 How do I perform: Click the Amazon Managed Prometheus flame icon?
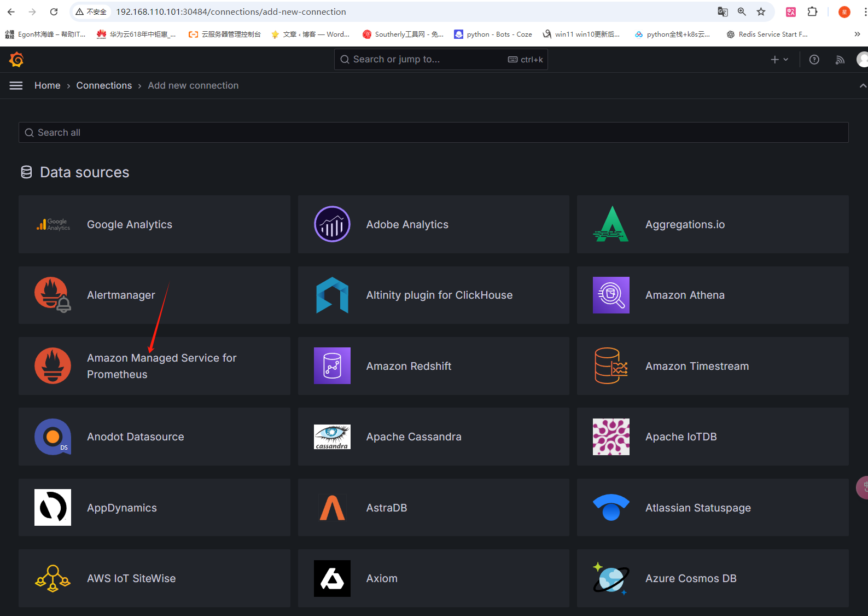53,366
